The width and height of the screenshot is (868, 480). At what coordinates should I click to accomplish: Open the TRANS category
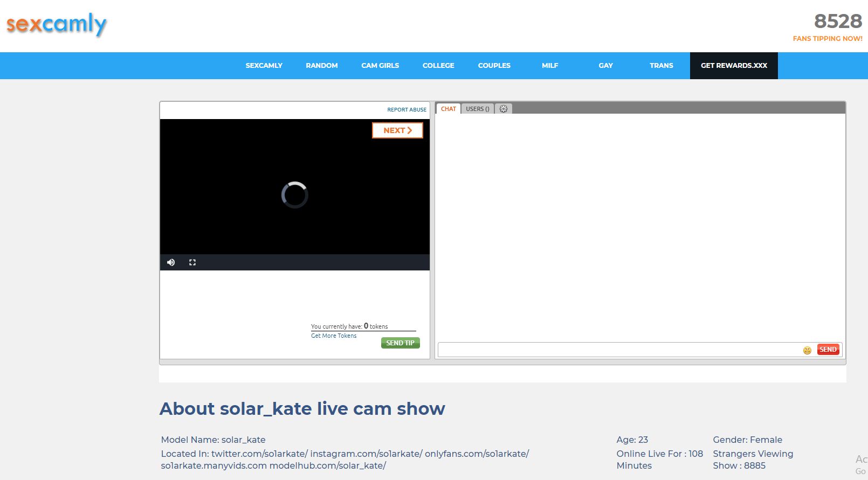662,66
